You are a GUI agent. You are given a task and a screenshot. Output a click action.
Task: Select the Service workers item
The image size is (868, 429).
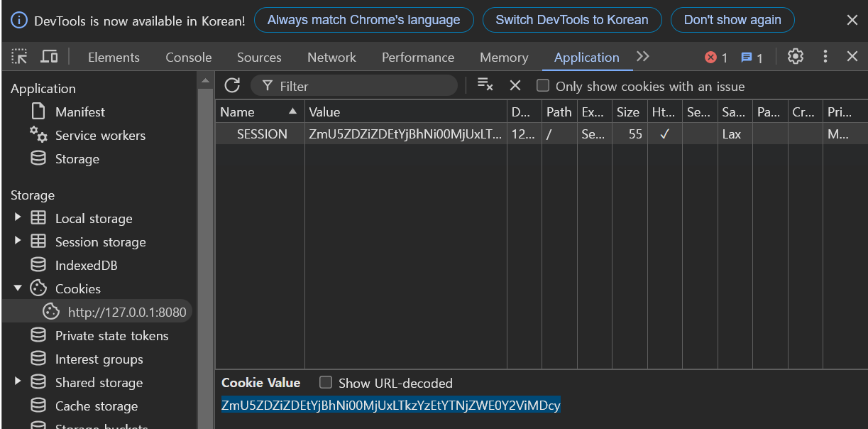pyautogui.click(x=101, y=135)
